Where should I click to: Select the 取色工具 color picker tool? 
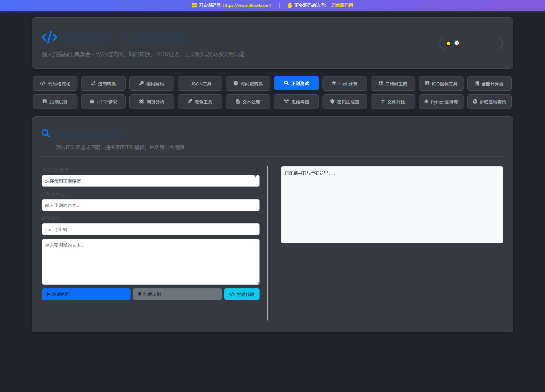(x=200, y=101)
